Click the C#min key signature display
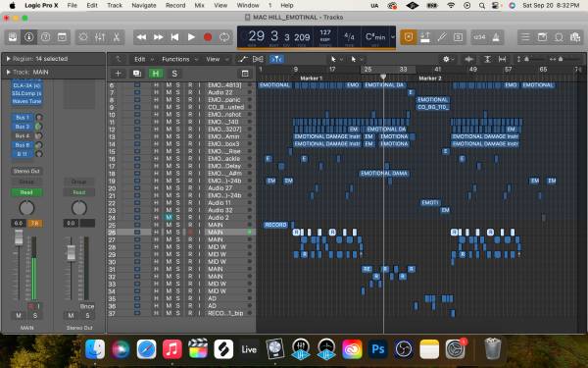 [x=375, y=37]
